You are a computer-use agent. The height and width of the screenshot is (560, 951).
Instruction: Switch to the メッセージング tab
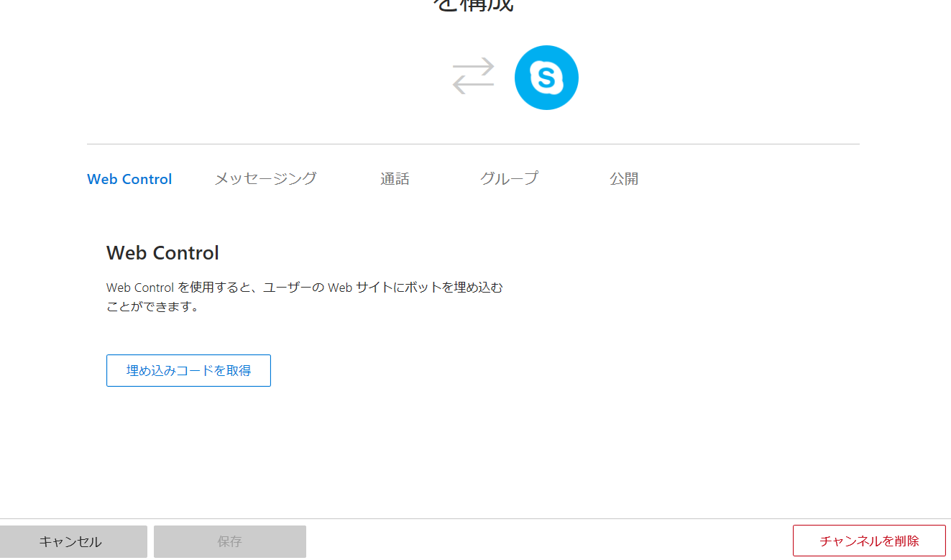click(x=265, y=178)
